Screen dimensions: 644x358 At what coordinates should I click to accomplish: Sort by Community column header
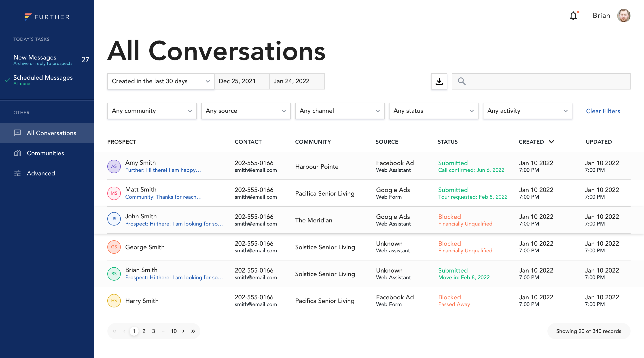(x=313, y=142)
